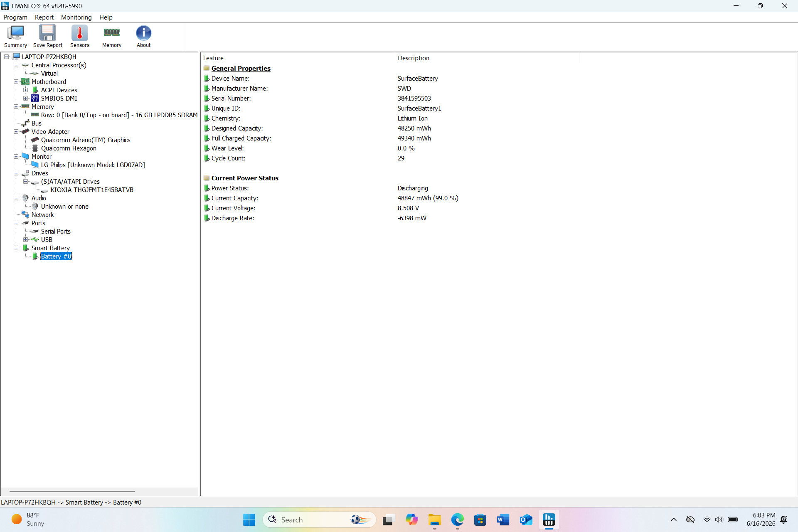Click the Bus tree icon
Image resolution: width=798 pixels, height=532 pixels.
pos(26,123)
